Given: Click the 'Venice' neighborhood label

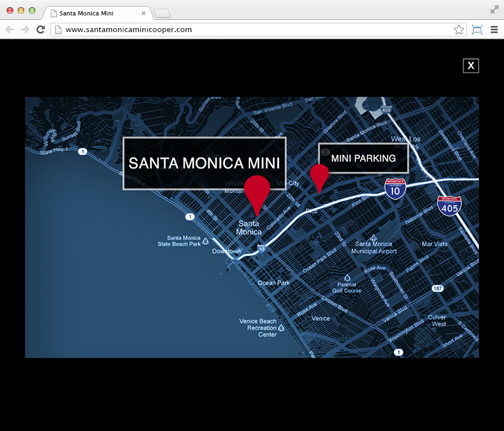Looking at the screenshot, I should coord(321,318).
